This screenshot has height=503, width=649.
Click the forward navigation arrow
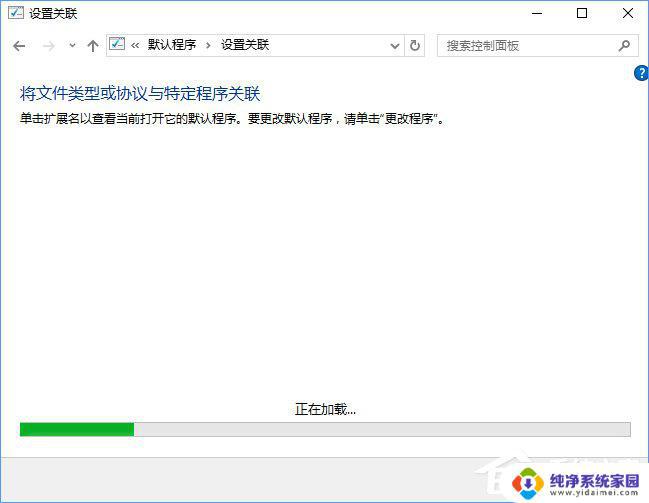48,46
